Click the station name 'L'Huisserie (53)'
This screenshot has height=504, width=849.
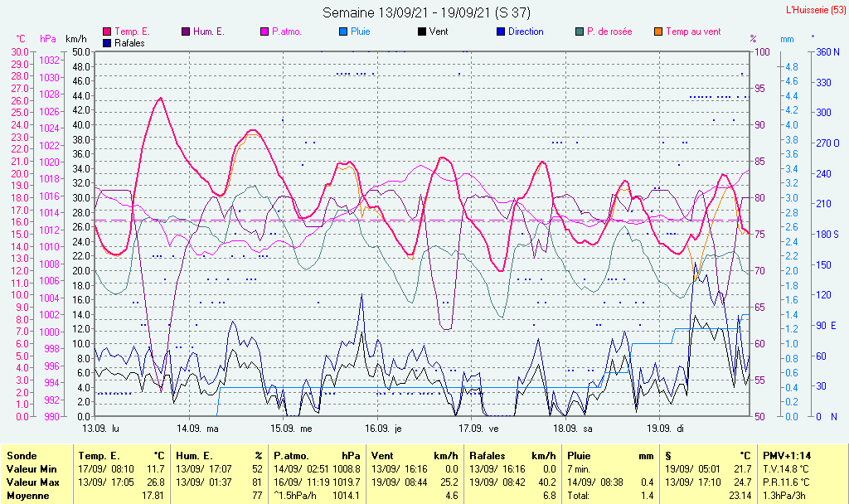point(816,10)
